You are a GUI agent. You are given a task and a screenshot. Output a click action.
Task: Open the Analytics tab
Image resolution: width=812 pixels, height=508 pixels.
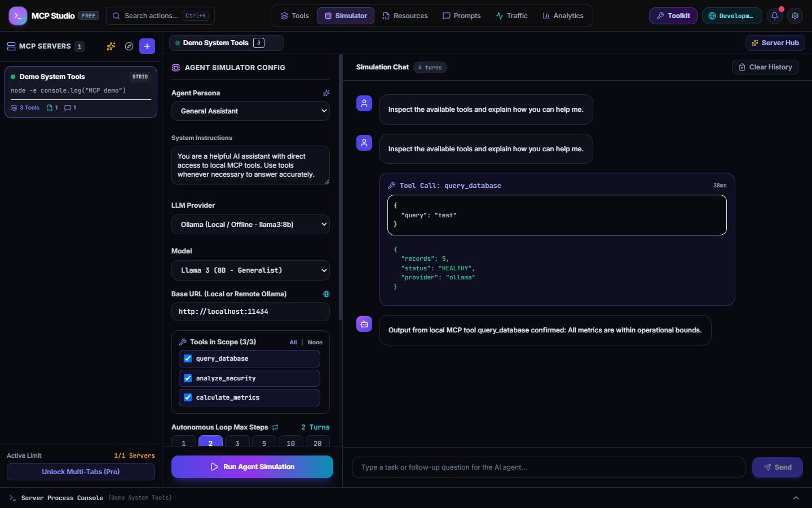(x=563, y=16)
